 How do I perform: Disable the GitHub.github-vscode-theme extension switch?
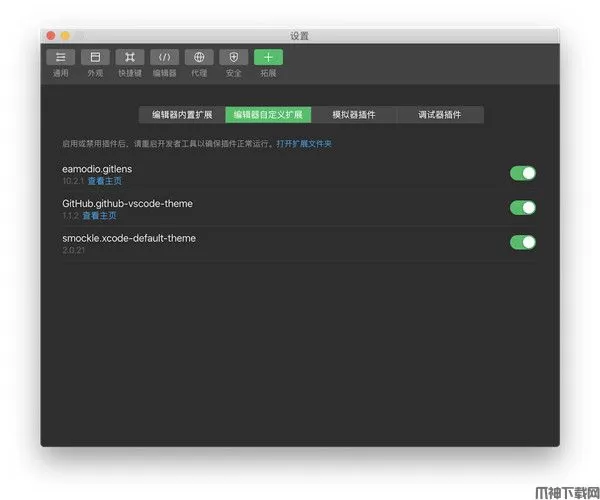pyautogui.click(x=523, y=208)
